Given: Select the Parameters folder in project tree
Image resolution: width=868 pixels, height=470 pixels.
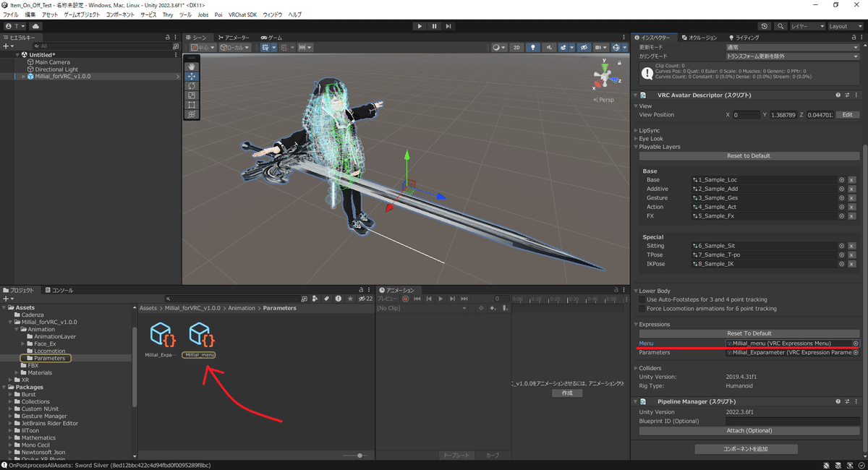Looking at the screenshot, I should tap(49, 358).
